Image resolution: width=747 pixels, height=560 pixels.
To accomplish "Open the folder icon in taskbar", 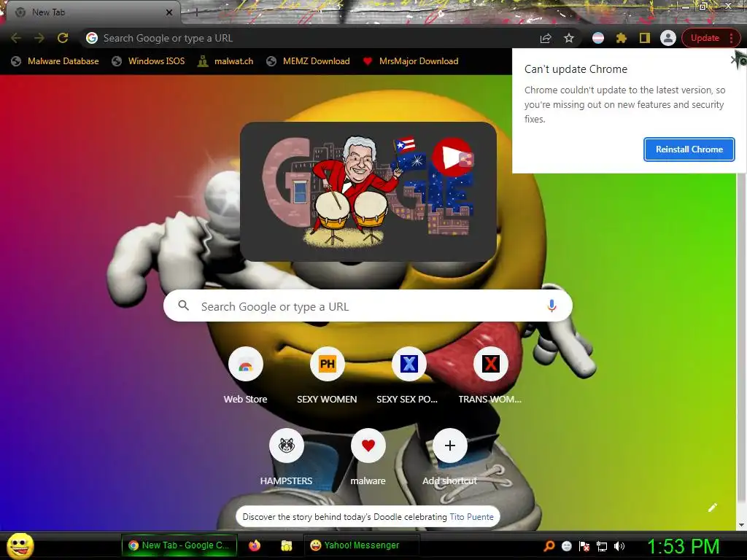I will coord(286,545).
